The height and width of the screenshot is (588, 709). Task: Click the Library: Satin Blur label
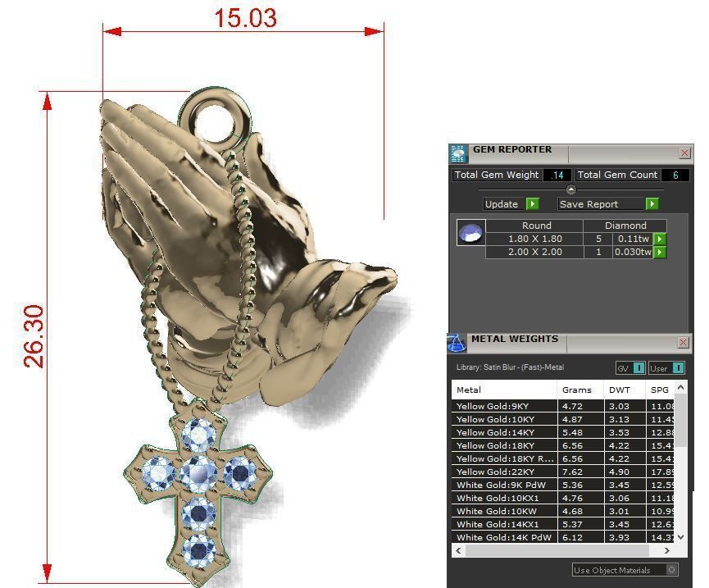point(510,367)
